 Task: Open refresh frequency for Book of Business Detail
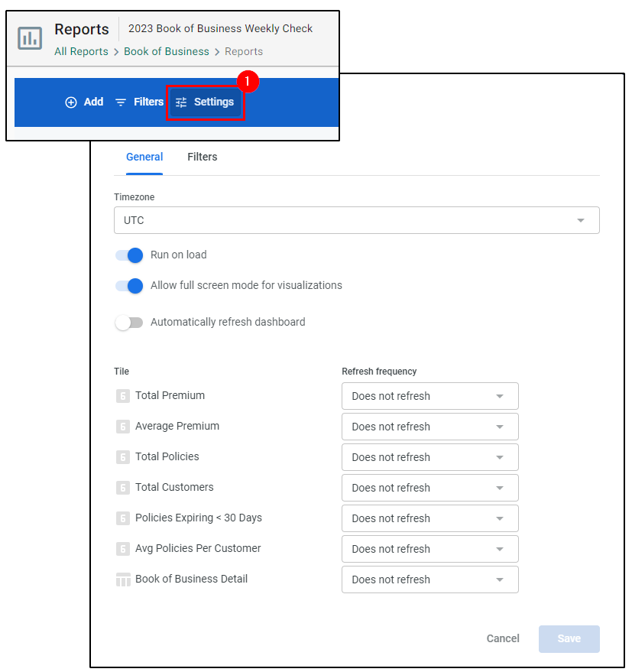(x=430, y=579)
